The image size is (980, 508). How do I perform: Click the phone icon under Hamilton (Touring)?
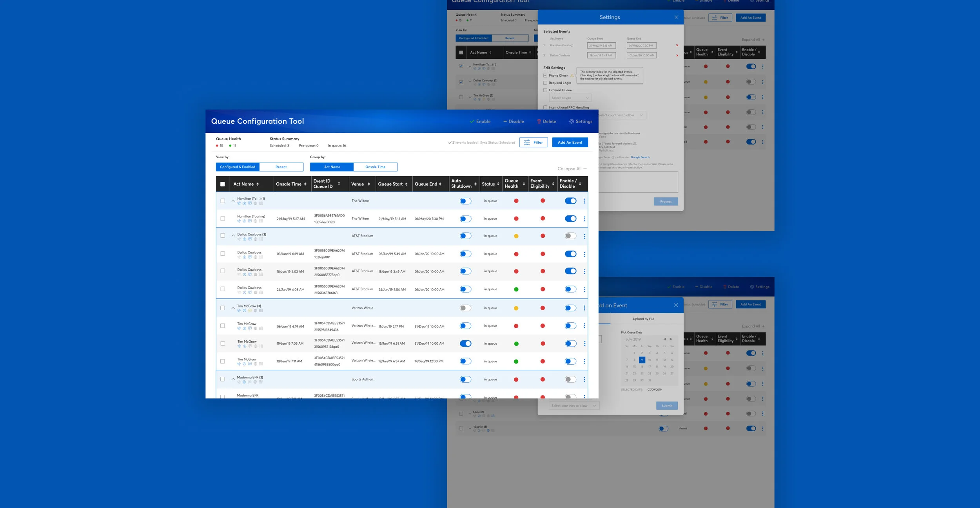tap(239, 221)
